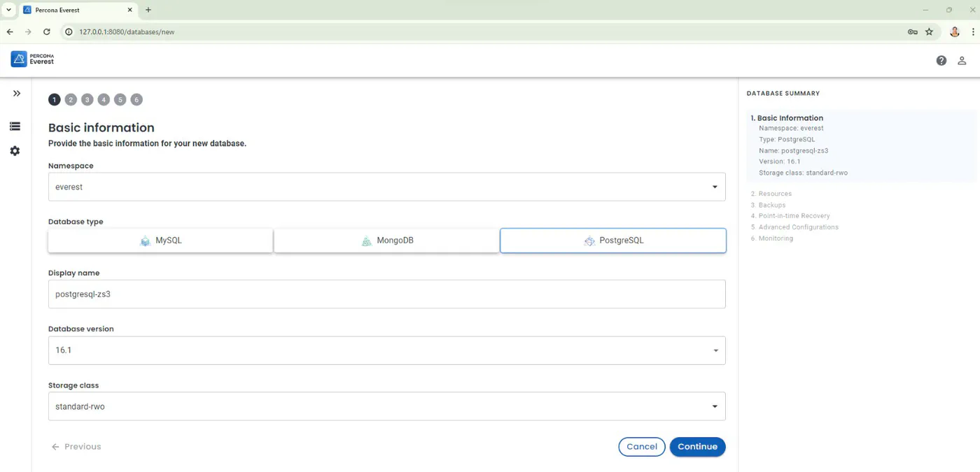Click the Percona Everest logo

tap(32, 59)
